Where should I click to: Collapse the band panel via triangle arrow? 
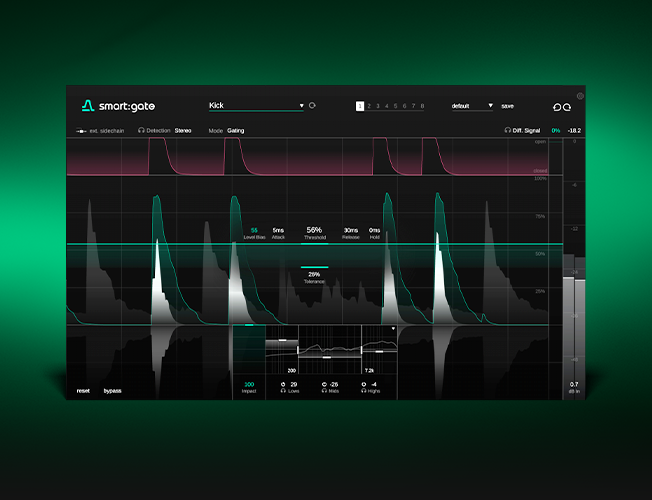[x=393, y=329]
